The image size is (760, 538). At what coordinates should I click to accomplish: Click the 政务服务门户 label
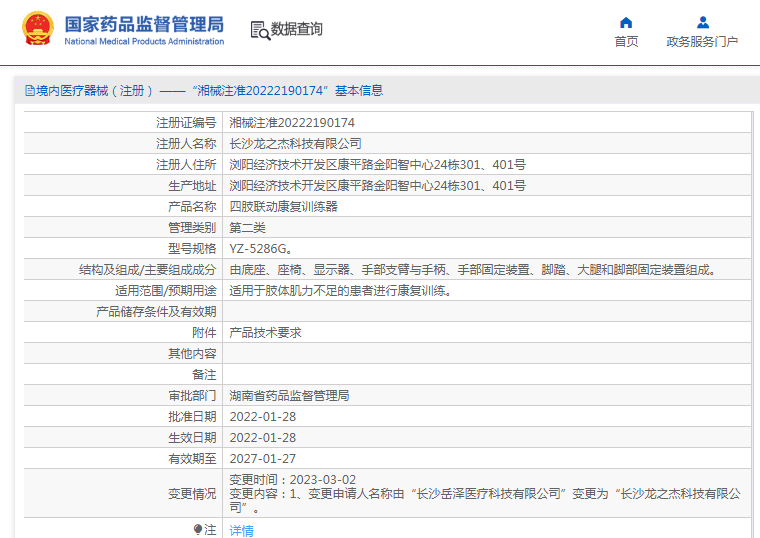point(702,42)
